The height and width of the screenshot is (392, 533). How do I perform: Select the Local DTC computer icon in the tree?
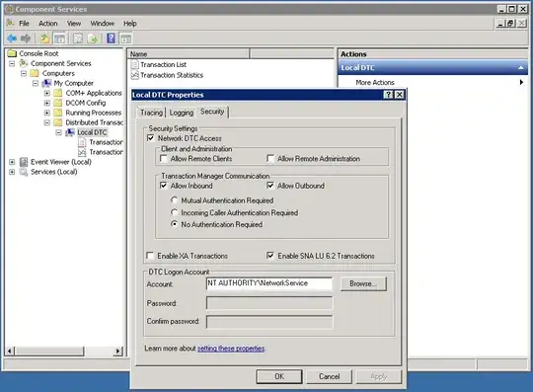[70, 132]
